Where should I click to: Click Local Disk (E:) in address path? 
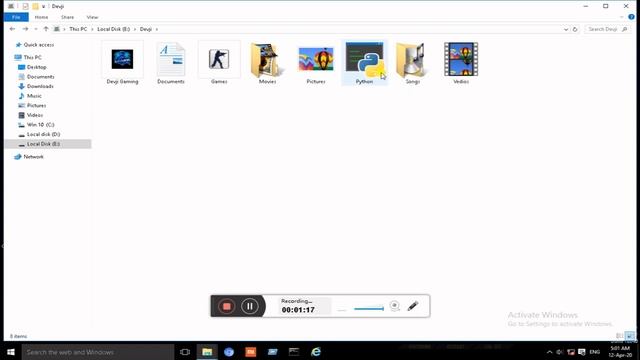[113, 29]
